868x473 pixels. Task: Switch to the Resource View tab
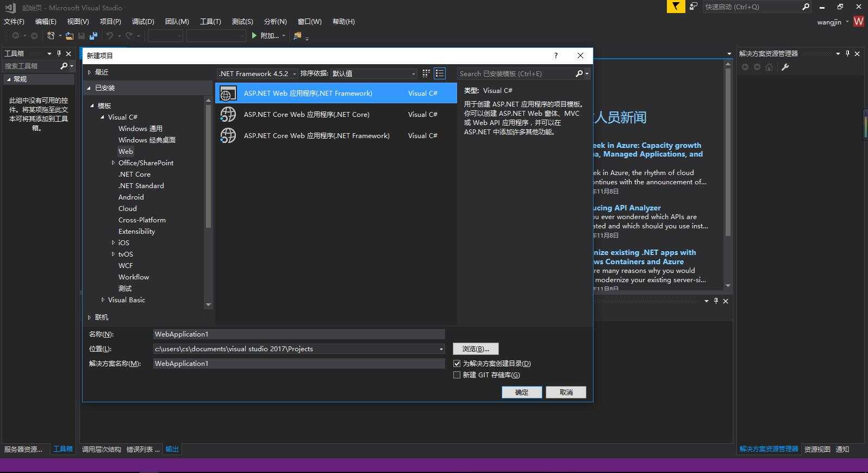click(817, 449)
